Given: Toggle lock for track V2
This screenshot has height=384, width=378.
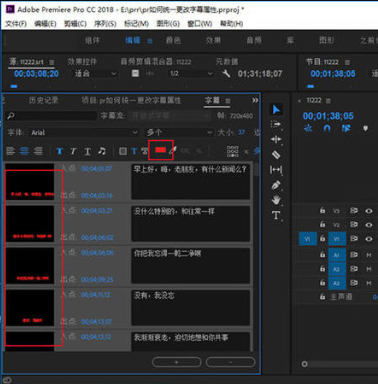Looking at the screenshot, I should click(322, 225).
